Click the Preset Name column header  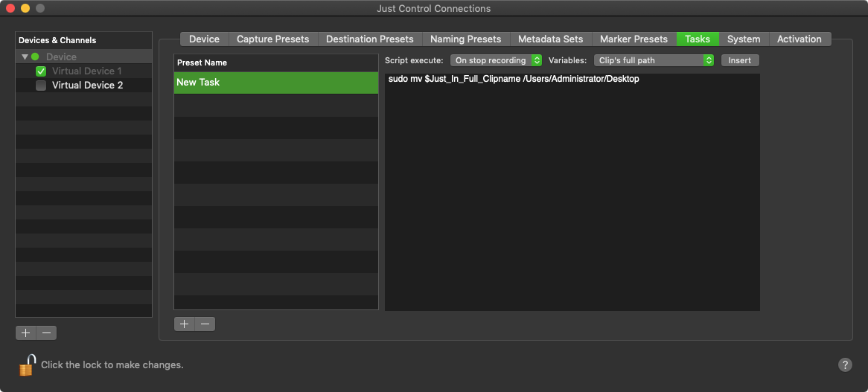click(275, 62)
